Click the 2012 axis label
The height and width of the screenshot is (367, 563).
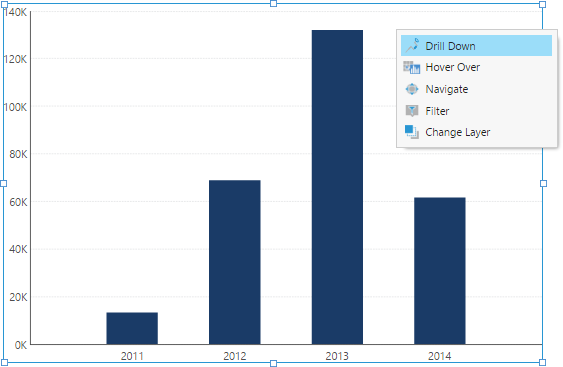(x=235, y=356)
